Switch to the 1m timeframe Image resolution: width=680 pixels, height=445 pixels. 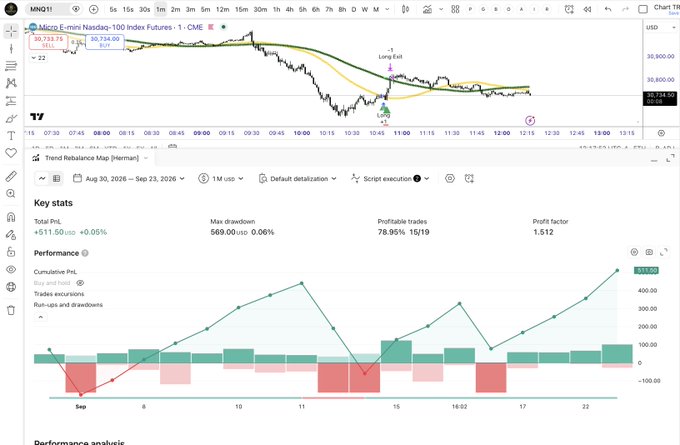coord(160,9)
